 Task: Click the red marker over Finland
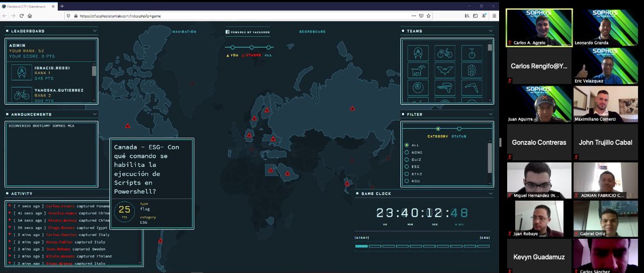[x=266, y=109]
